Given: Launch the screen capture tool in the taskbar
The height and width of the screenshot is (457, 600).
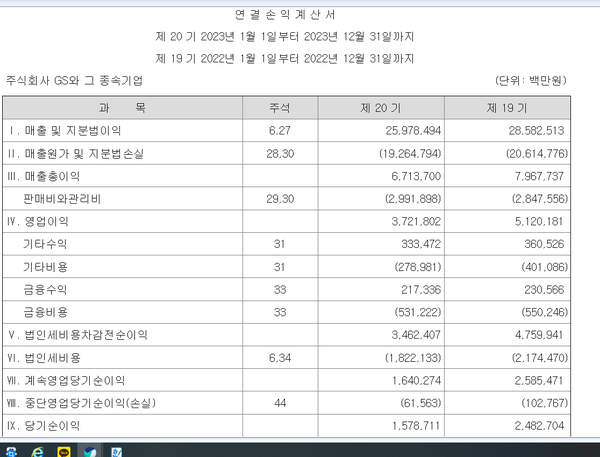Looking at the screenshot, I should pyautogui.click(x=11, y=452).
